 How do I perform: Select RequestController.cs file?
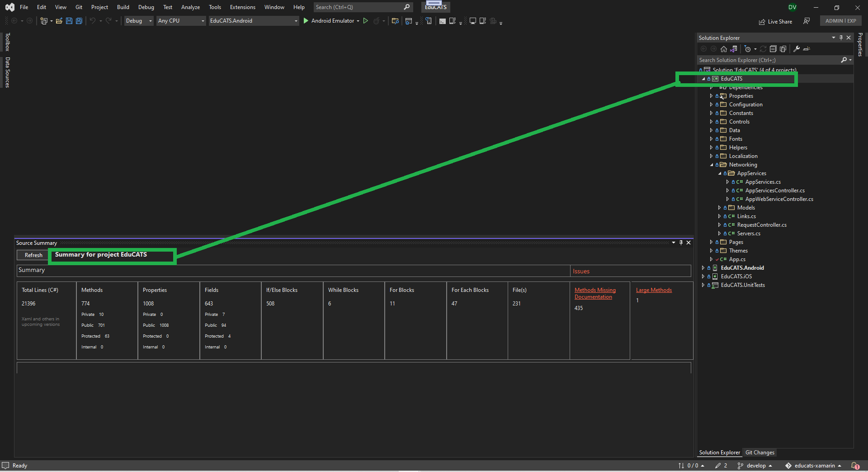(x=762, y=225)
